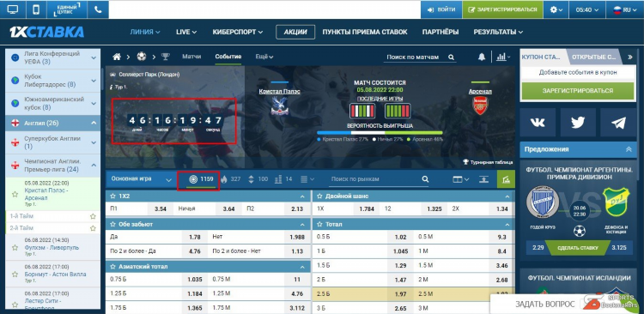Open the phone callback icon

pos(98,9)
